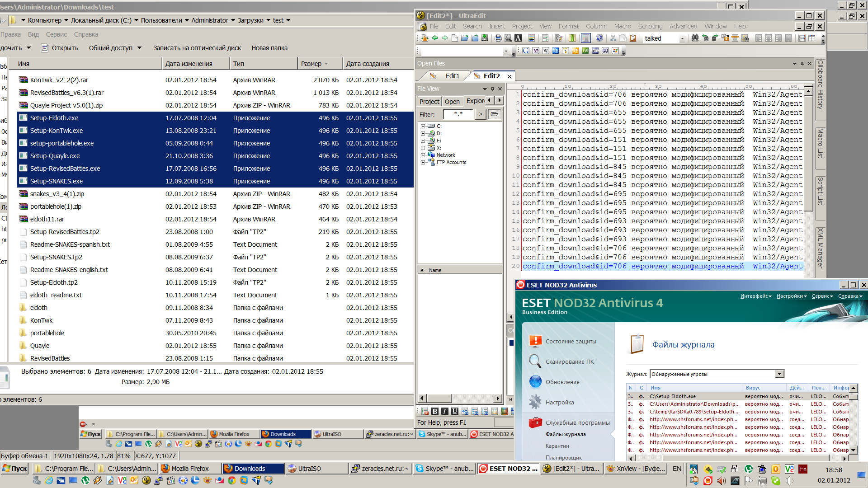Open the UltraEdit Macro menu
The image size is (868, 488).
(x=623, y=26)
